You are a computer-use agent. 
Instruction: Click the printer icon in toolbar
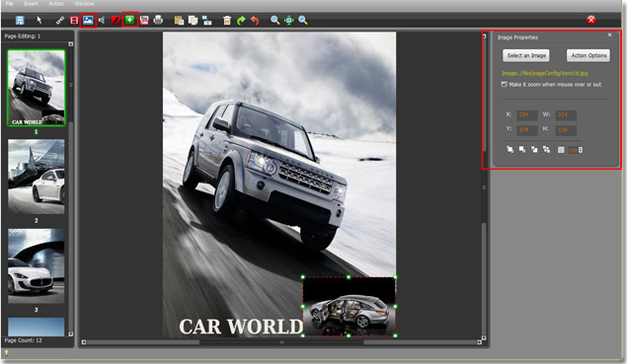tap(158, 20)
